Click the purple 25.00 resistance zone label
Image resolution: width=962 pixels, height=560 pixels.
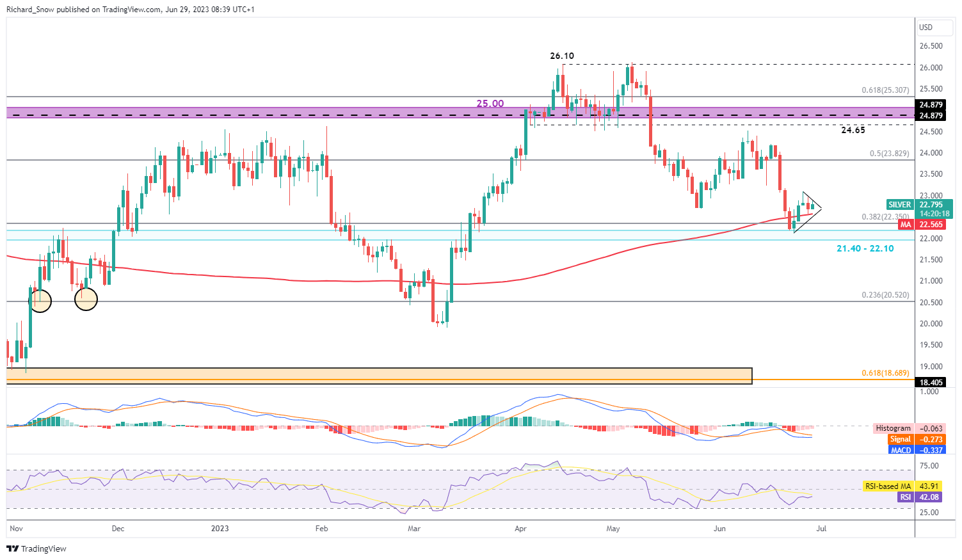[x=490, y=103]
